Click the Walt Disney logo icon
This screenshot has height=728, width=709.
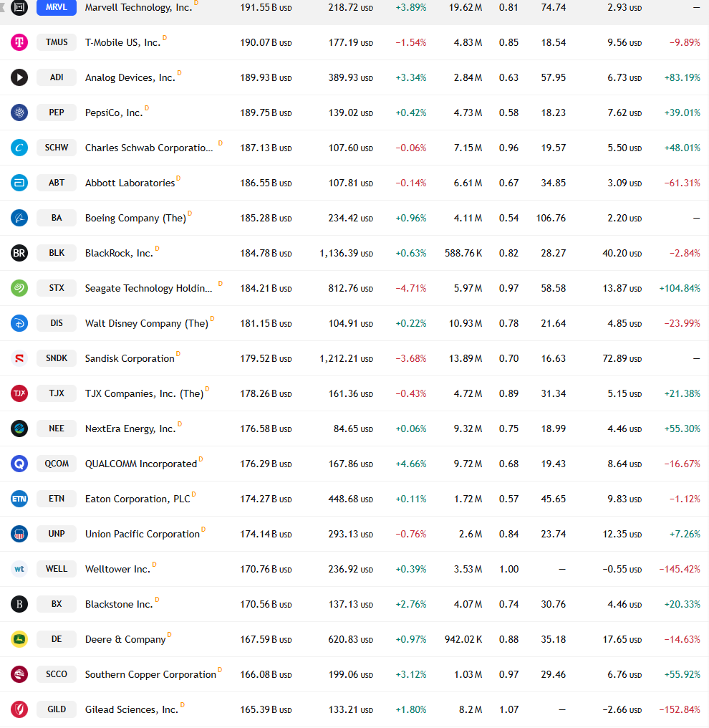[x=19, y=323]
